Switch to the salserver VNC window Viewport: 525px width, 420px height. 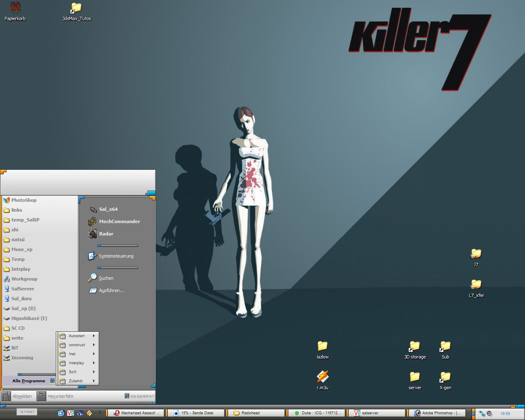(x=376, y=413)
